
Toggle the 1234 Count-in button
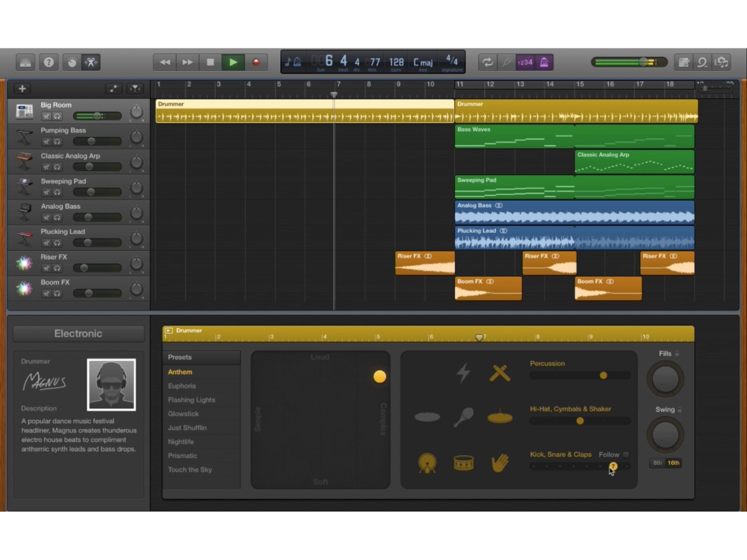pos(525,62)
